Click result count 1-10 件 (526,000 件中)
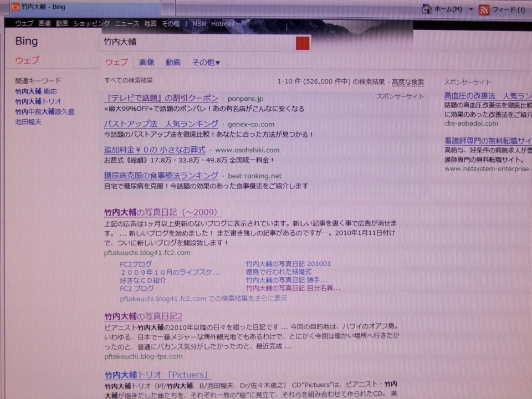532x399 pixels. (x=314, y=81)
